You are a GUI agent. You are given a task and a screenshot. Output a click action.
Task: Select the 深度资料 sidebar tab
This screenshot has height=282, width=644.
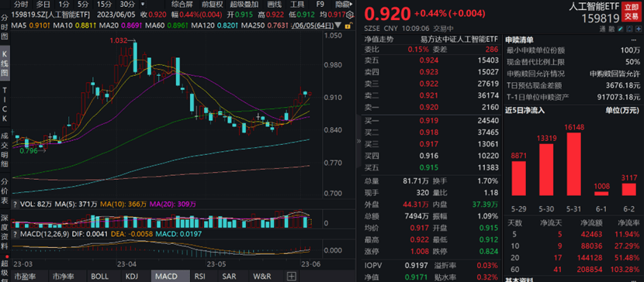5,232
